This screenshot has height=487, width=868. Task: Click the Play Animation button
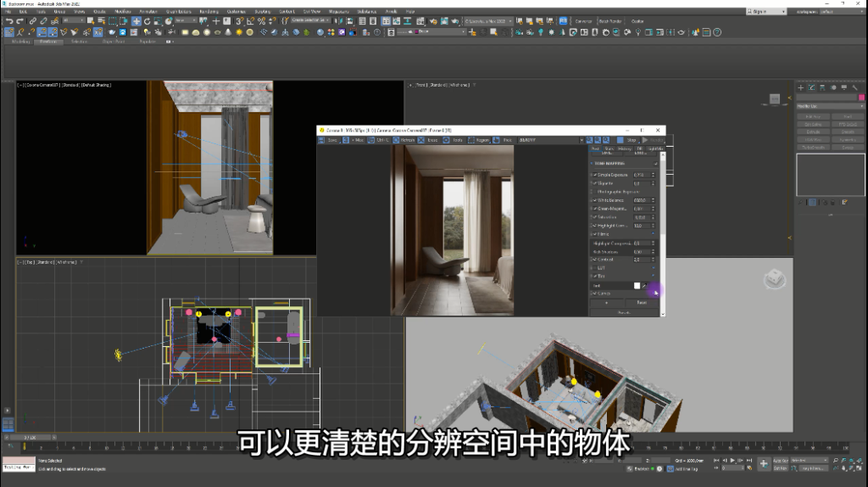point(732,461)
